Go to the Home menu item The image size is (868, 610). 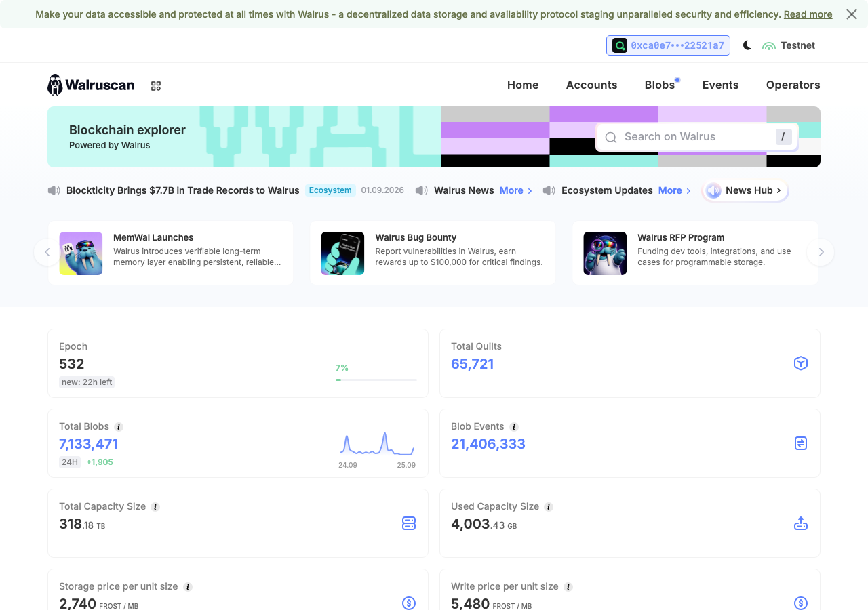[x=523, y=85]
